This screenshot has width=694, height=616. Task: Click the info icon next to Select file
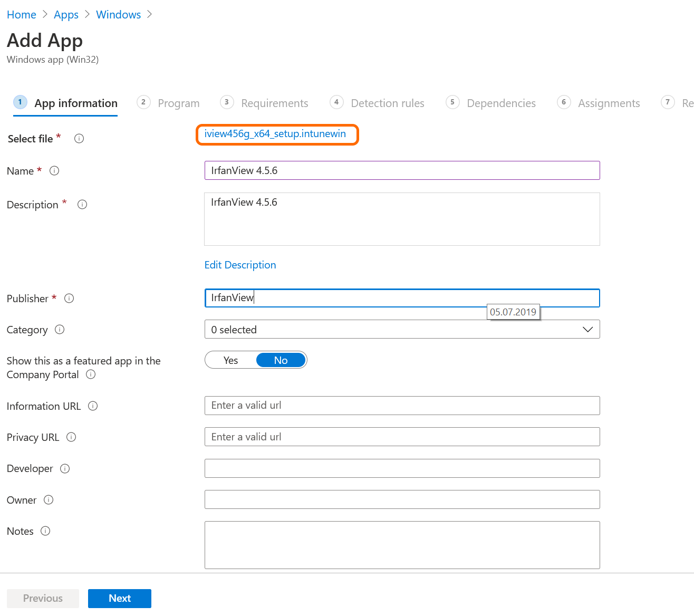[x=79, y=139]
